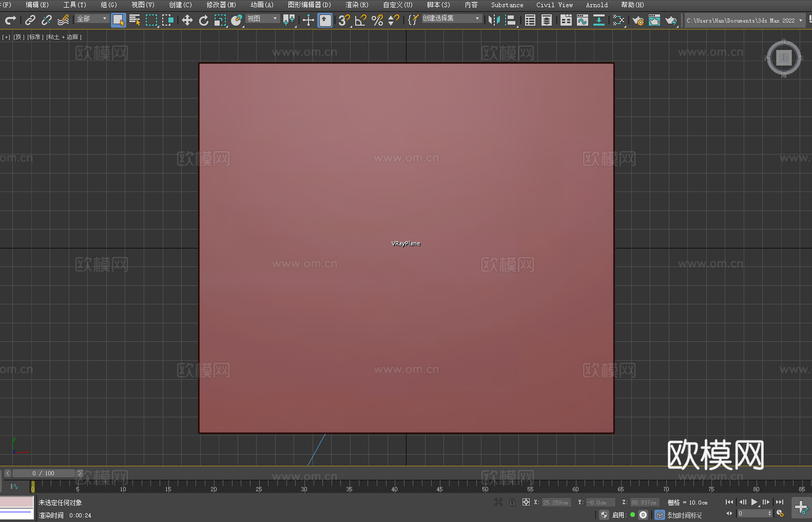Click the Align tool icon
The image size is (812, 522).
point(511,20)
